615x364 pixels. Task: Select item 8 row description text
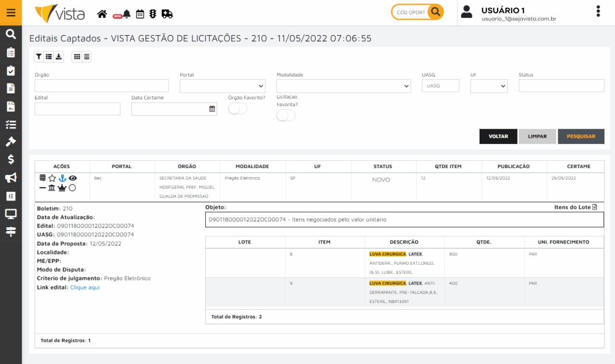click(402, 263)
